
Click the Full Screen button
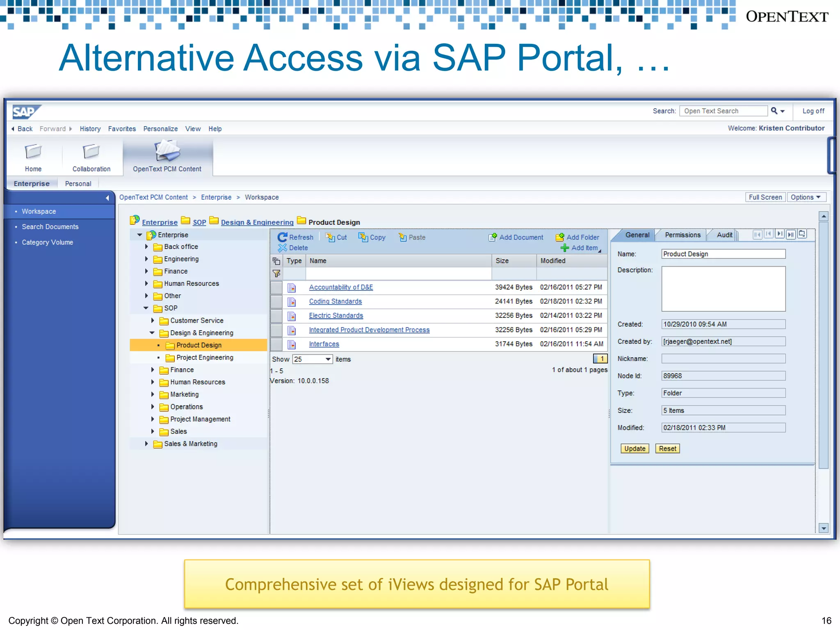coord(765,197)
